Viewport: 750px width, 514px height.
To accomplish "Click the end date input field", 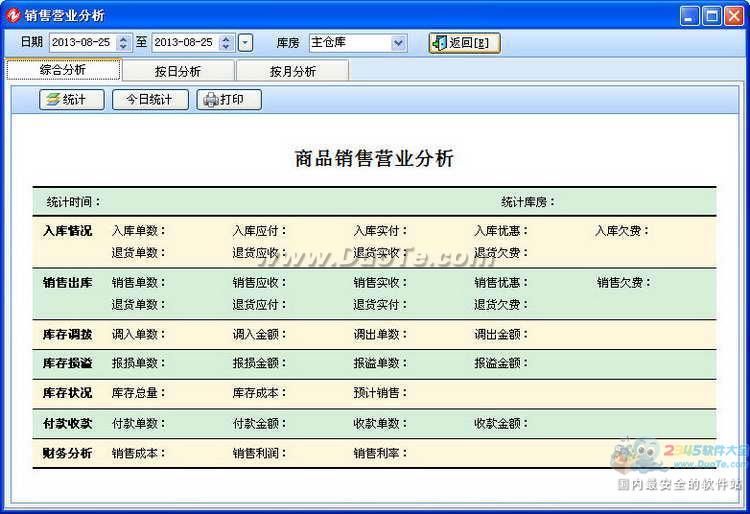I will pos(184,43).
